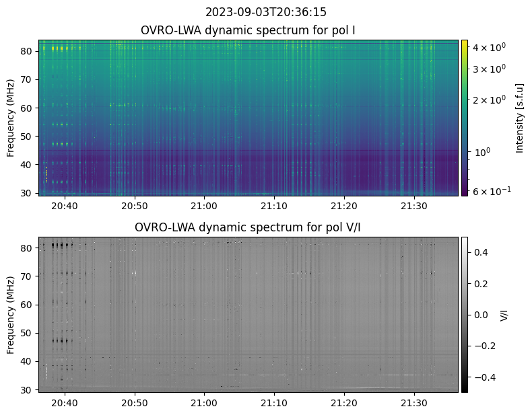Click the upper plot's Frequency (MHz) axis label
Image resolution: width=532 pixels, height=415 pixels.
[11, 118]
